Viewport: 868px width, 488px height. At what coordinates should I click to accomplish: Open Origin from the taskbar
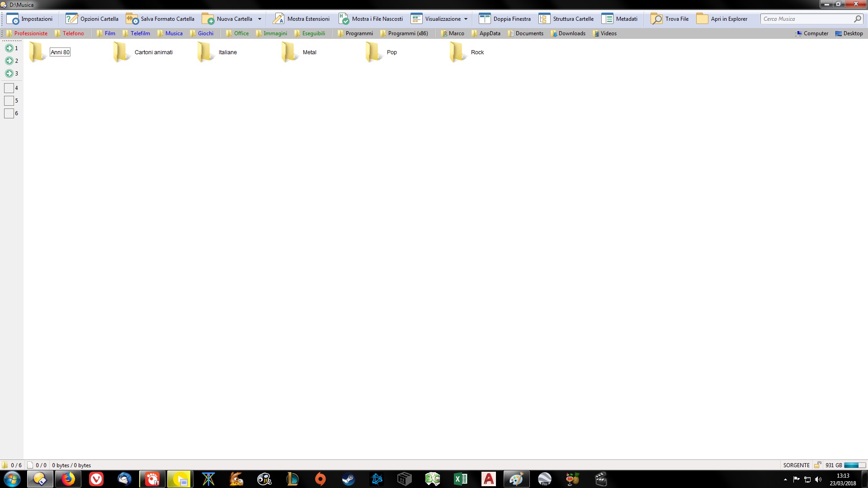point(321,479)
